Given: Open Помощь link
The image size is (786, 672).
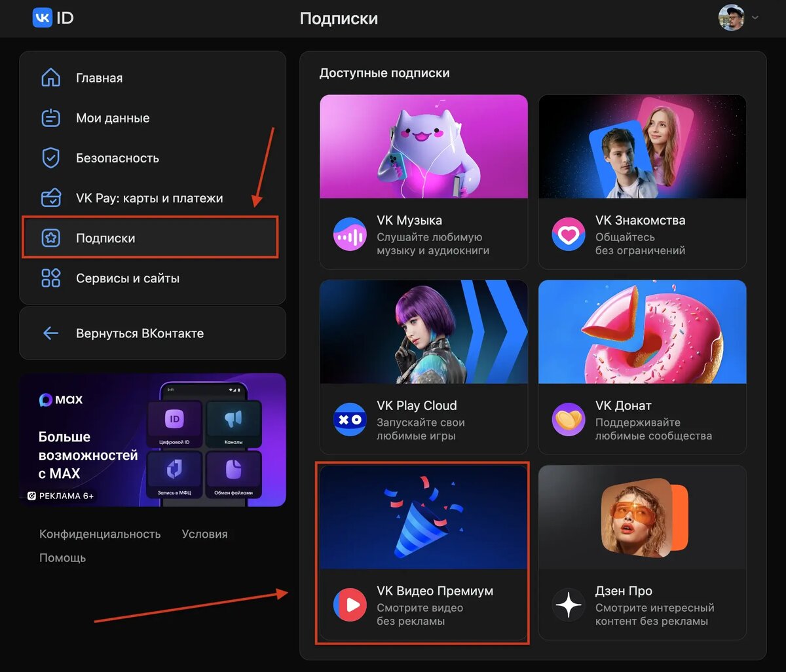Looking at the screenshot, I should (x=62, y=558).
